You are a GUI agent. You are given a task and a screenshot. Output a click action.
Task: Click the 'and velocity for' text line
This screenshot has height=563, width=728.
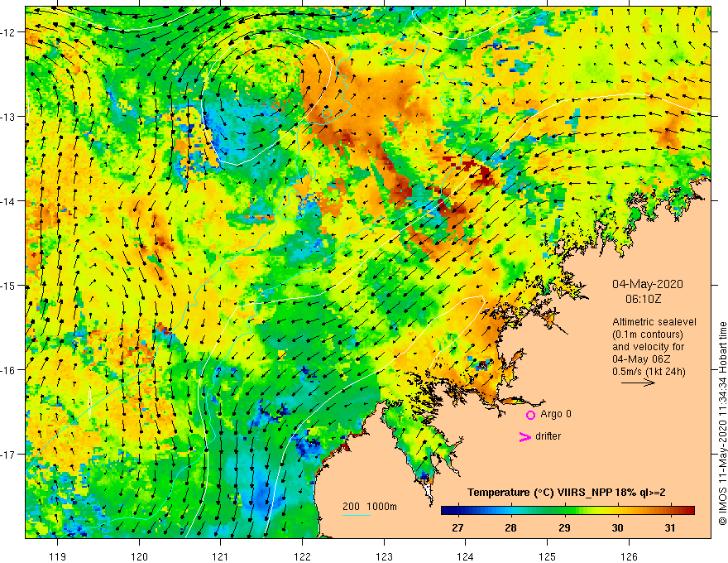(x=648, y=347)
